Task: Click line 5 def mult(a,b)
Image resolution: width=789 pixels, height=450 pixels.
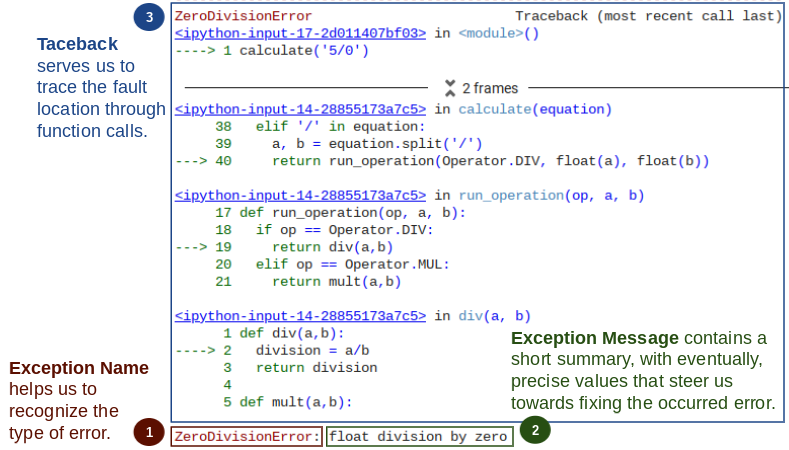Action: point(288,402)
